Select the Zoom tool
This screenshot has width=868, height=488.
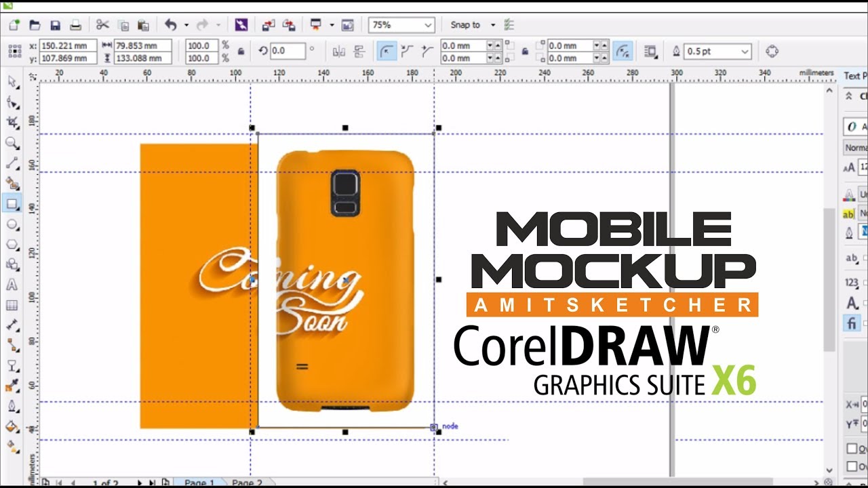tap(12, 143)
